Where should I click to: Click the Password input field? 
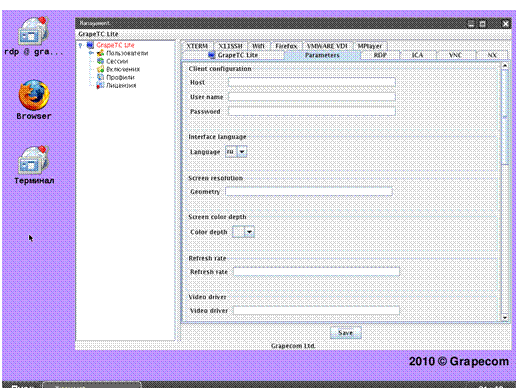312,111
